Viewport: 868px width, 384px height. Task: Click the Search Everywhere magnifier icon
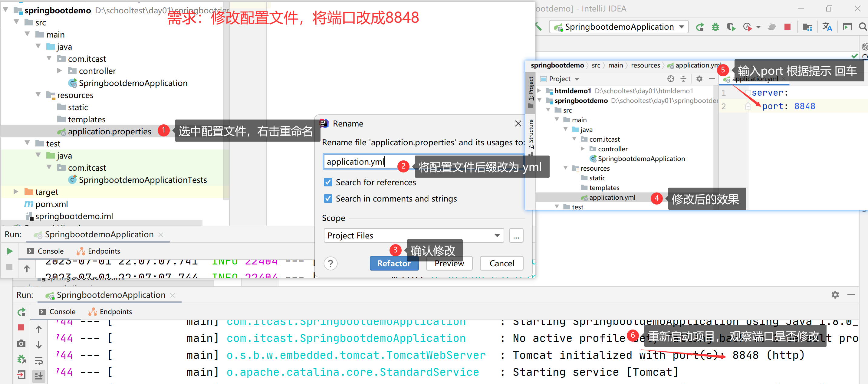pyautogui.click(x=863, y=26)
